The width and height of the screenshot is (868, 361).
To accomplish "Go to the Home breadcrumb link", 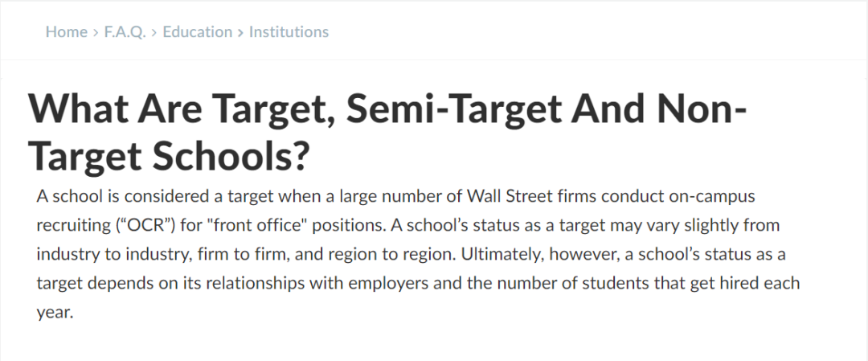I will coord(66,32).
